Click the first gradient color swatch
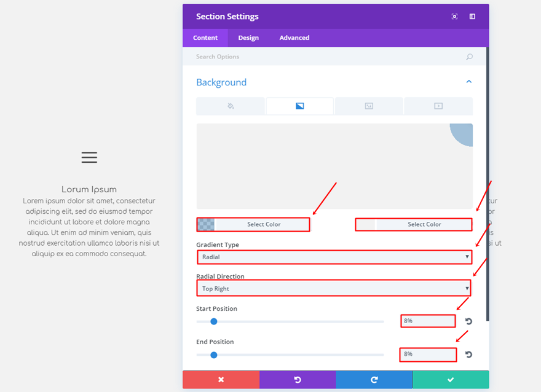The height and width of the screenshot is (392, 541). pos(206,224)
